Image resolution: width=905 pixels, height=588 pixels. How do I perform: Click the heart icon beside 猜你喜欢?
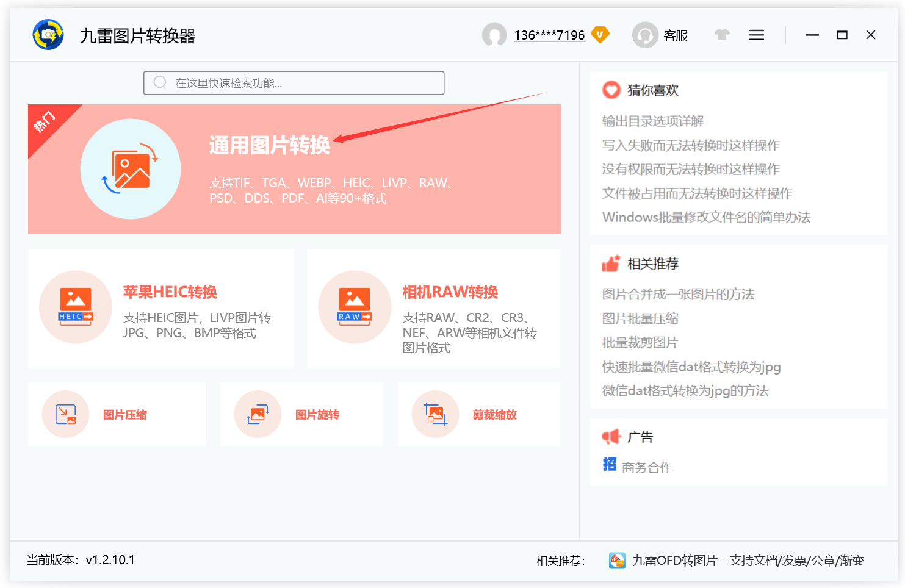[611, 90]
